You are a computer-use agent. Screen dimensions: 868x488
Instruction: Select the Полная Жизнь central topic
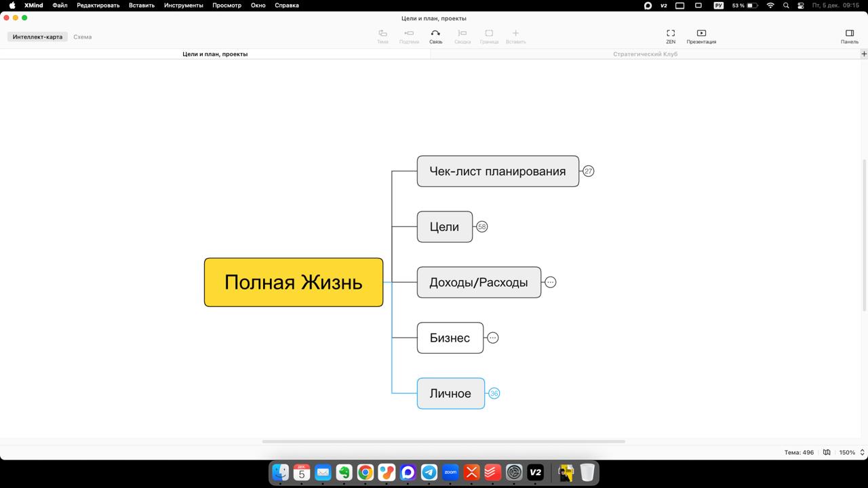[293, 283]
